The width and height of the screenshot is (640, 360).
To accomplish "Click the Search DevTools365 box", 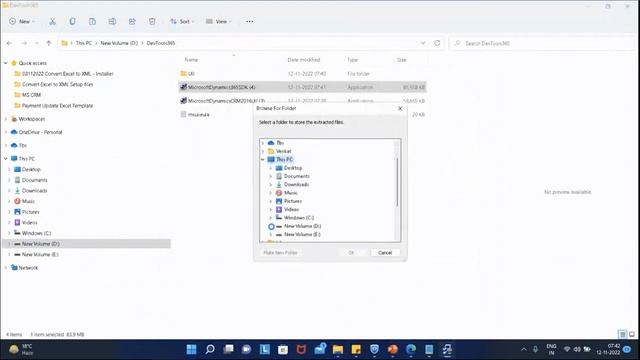I will [x=541, y=43].
